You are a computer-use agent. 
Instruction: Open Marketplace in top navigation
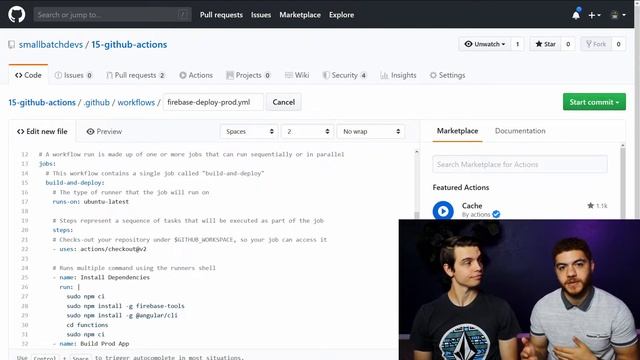(300, 15)
